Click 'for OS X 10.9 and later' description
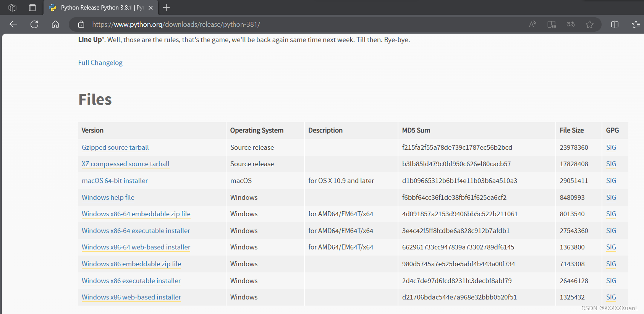The image size is (644, 314). (x=341, y=181)
